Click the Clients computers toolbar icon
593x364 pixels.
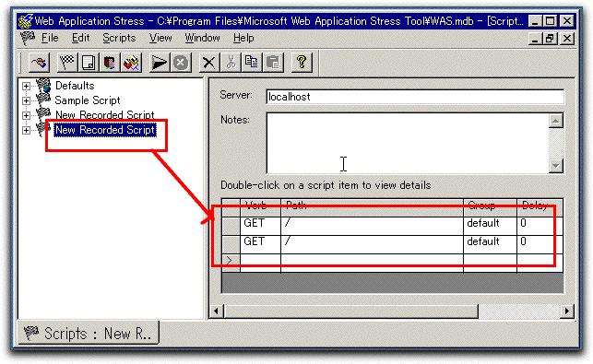point(131,63)
